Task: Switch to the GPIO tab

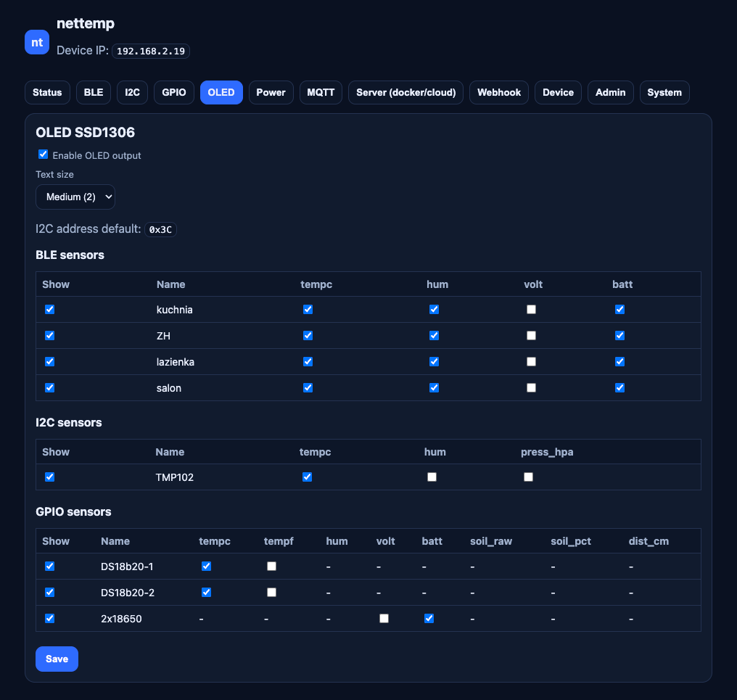Action: click(x=174, y=93)
